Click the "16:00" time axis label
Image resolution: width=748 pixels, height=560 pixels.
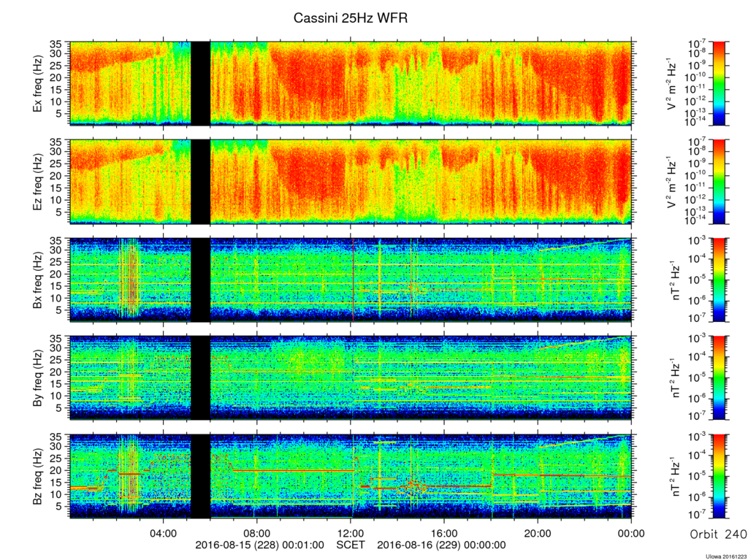pos(444,533)
